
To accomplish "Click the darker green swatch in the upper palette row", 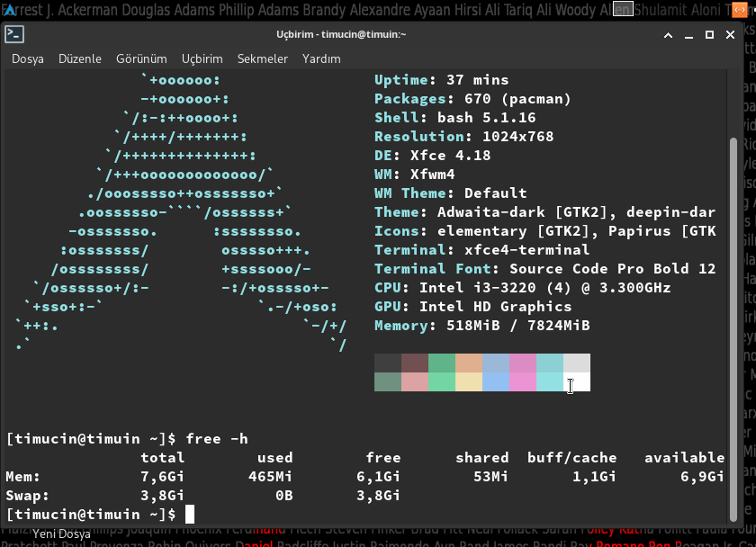I will (x=442, y=363).
